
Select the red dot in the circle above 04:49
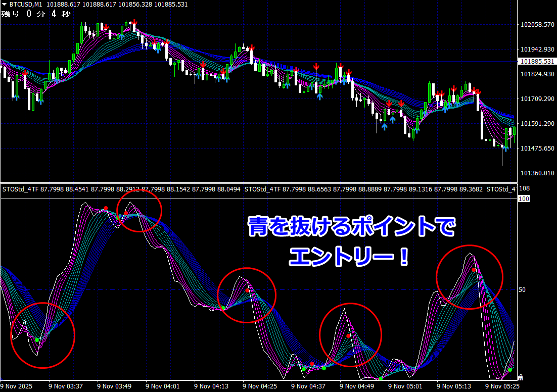(x=348, y=335)
